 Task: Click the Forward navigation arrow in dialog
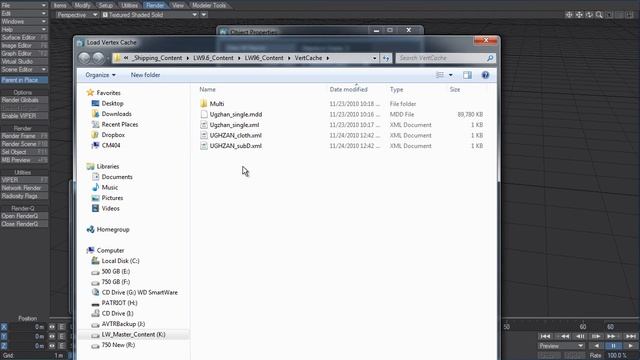(x=98, y=58)
